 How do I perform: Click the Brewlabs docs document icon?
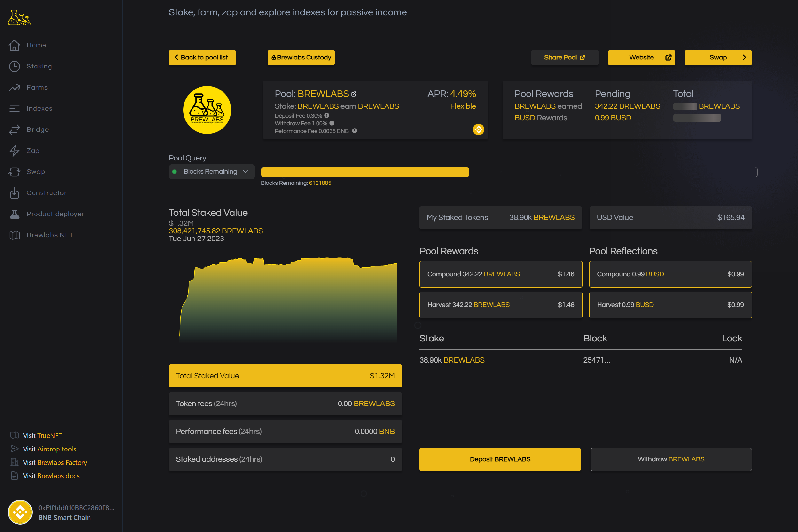tap(14, 476)
